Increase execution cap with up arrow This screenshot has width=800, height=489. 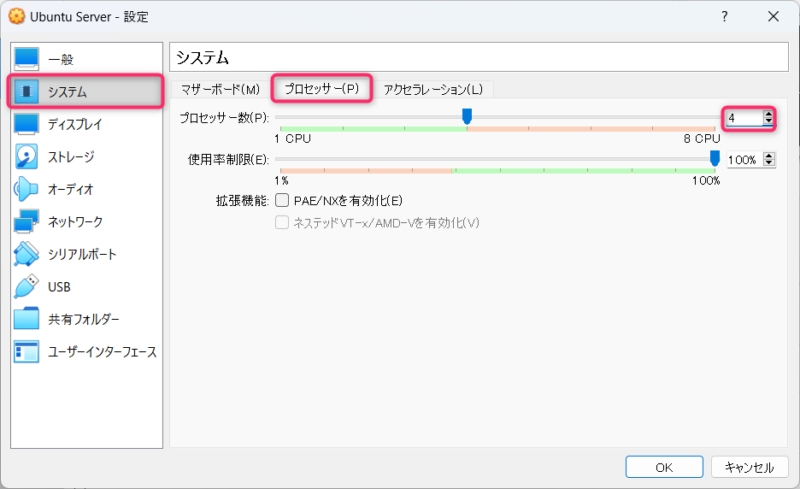click(x=769, y=156)
